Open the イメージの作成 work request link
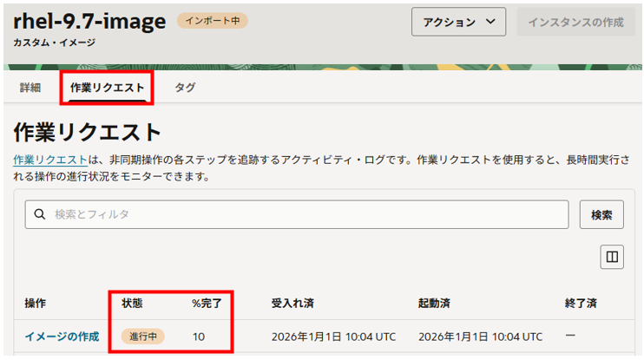This screenshot has height=360, width=644. point(62,337)
